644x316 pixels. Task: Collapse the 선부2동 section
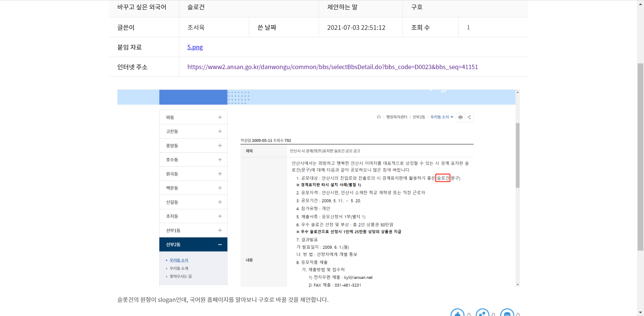point(220,245)
